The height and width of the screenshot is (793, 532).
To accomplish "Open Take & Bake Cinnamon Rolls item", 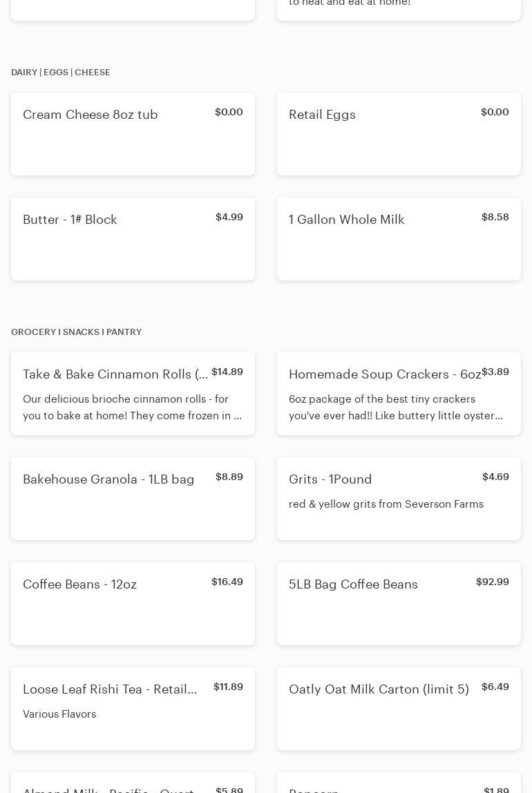I will (x=133, y=394).
